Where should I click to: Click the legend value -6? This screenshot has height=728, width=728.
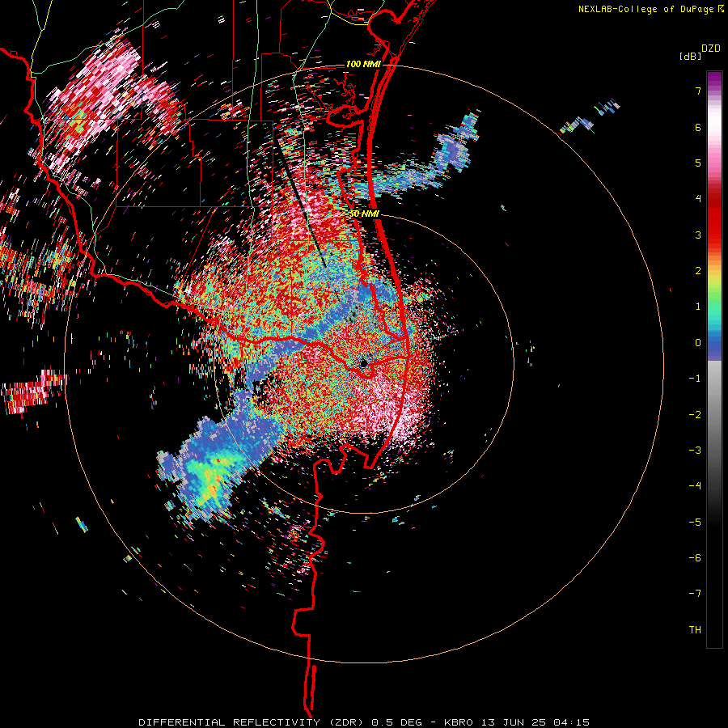tap(695, 558)
